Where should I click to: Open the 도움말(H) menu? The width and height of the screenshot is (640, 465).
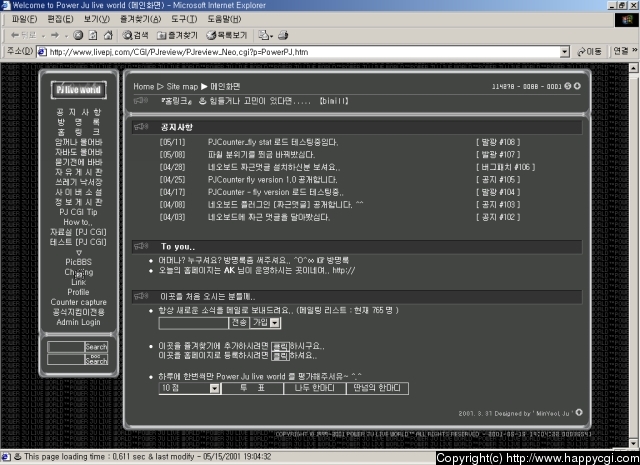pos(224,19)
